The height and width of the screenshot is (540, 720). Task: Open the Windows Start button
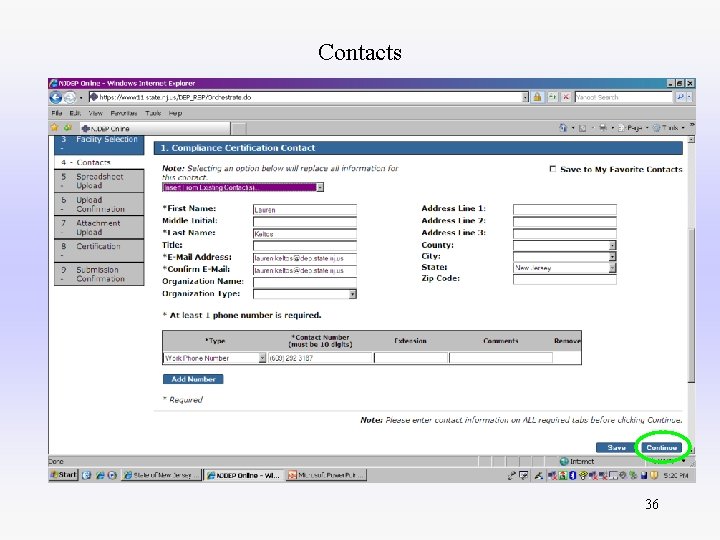(63, 475)
